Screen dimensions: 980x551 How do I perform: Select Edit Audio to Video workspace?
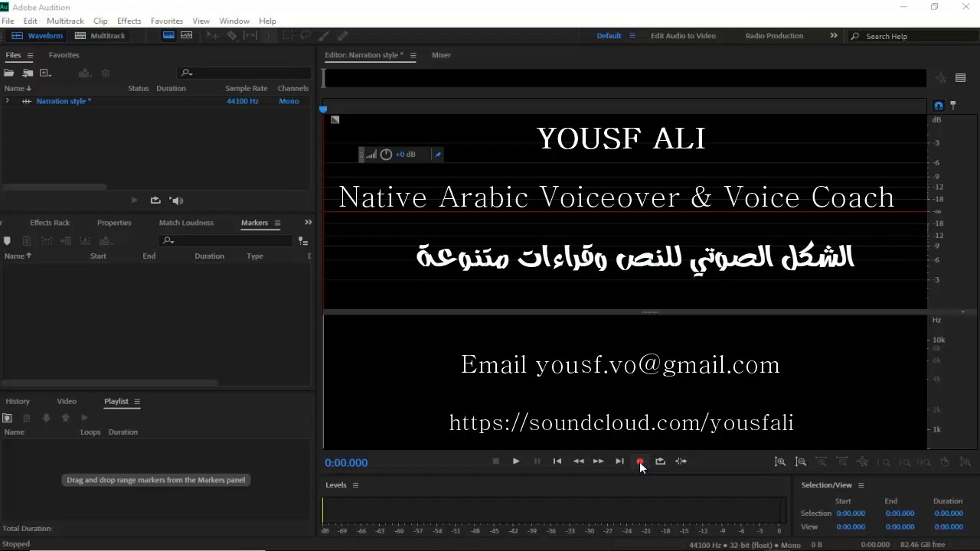(x=683, y=36)
